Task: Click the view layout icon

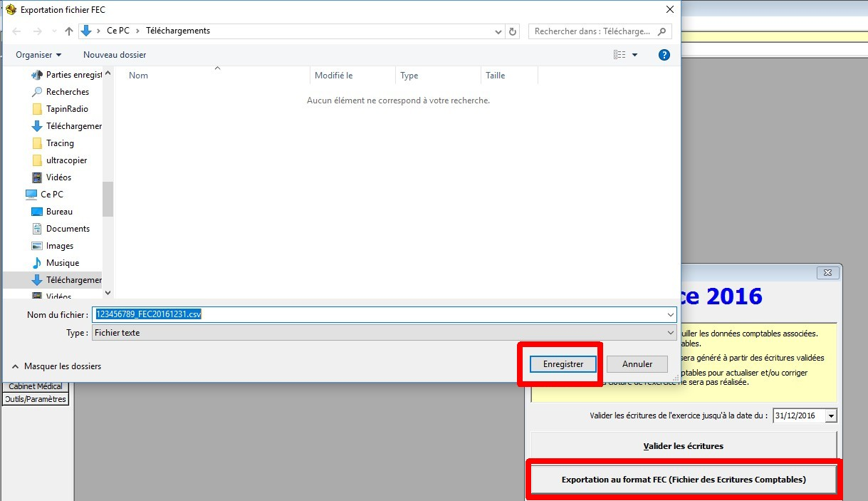Action: click(619, 55)
